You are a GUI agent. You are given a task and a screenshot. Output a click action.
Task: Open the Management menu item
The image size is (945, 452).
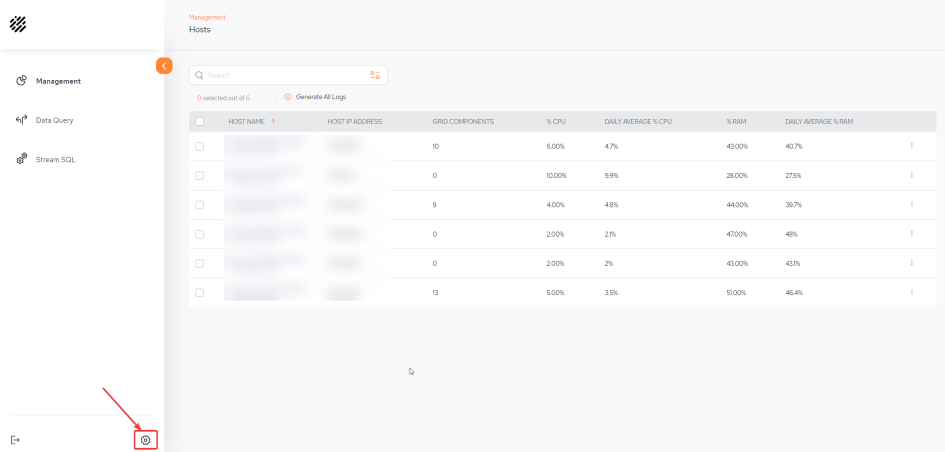[58, 81]
